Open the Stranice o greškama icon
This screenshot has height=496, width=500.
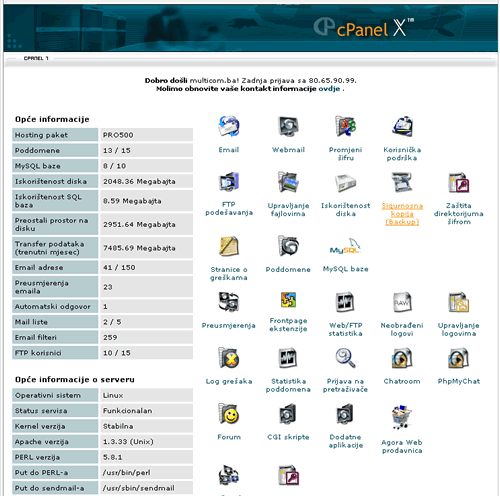click(229, 246)
